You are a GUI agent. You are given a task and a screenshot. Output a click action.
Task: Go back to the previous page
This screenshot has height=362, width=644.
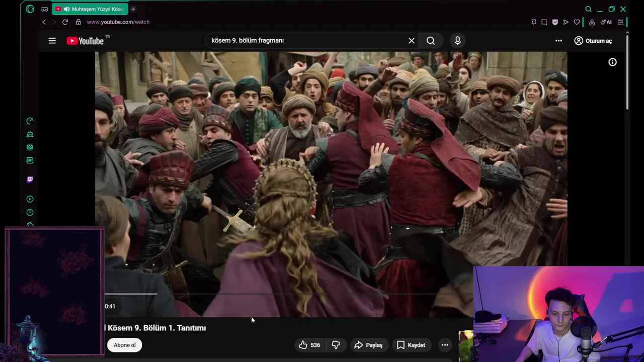[x=44, y=22]
